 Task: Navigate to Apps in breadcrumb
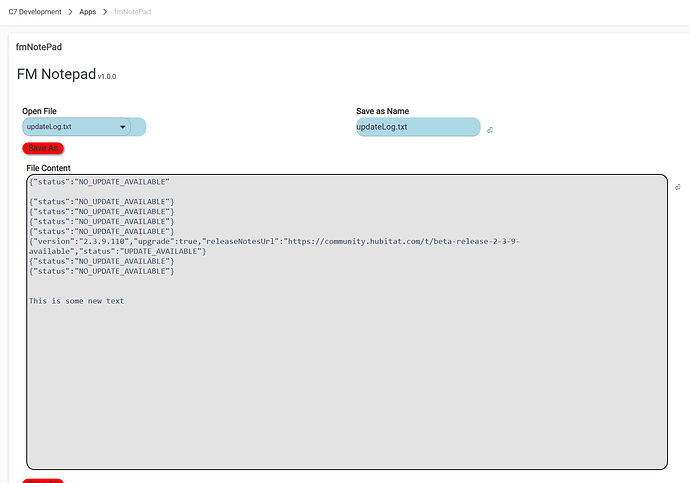pos(88,11)
